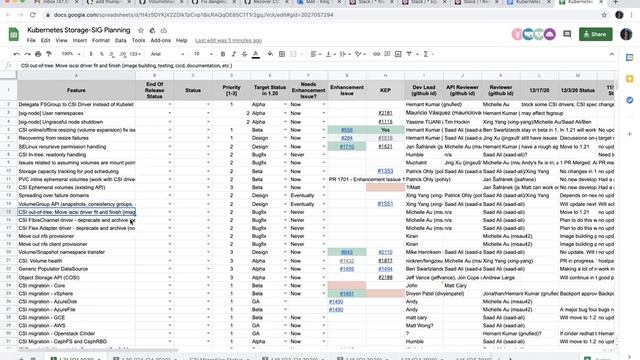
Task: Open the horizontal align dropdown
Action: tap(315, 54)
